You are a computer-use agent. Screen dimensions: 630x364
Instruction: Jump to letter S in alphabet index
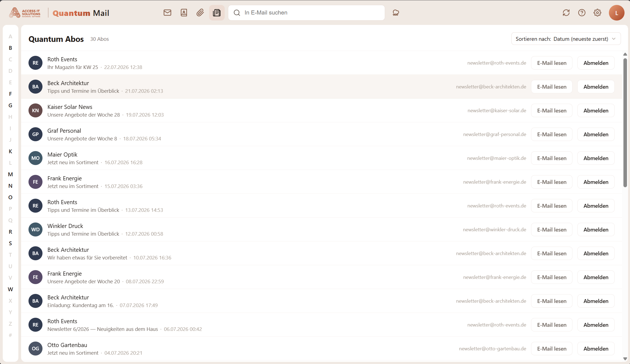10,243
